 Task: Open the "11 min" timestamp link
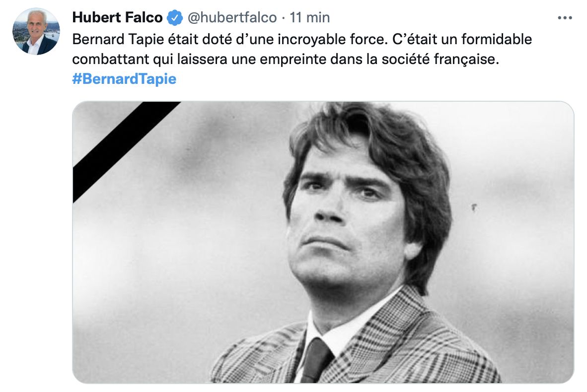click(x=310, y=17)
